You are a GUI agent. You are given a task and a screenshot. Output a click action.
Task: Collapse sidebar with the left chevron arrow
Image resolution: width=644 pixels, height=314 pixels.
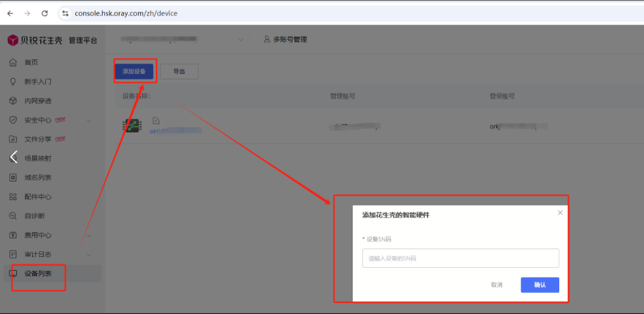(14, 156)
